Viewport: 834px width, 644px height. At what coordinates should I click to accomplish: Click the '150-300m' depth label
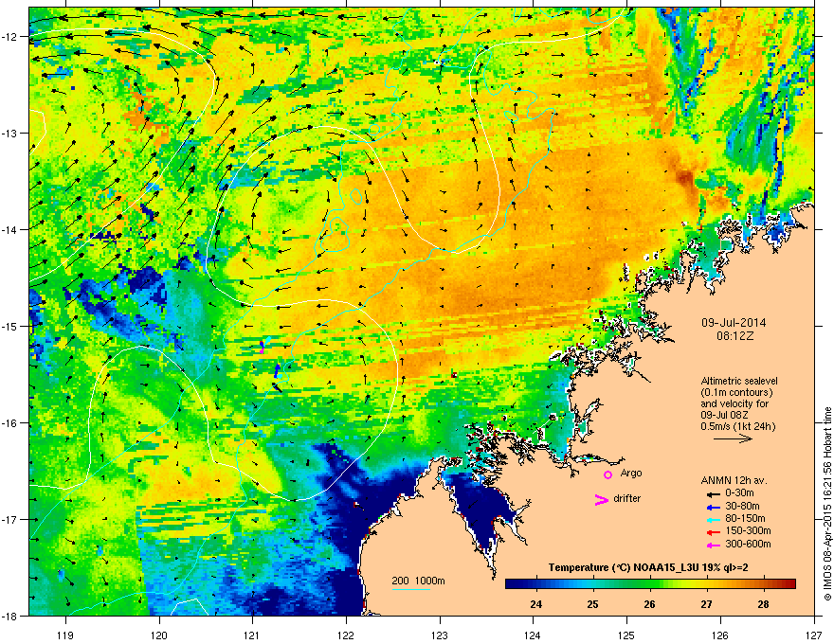point(748,530)
